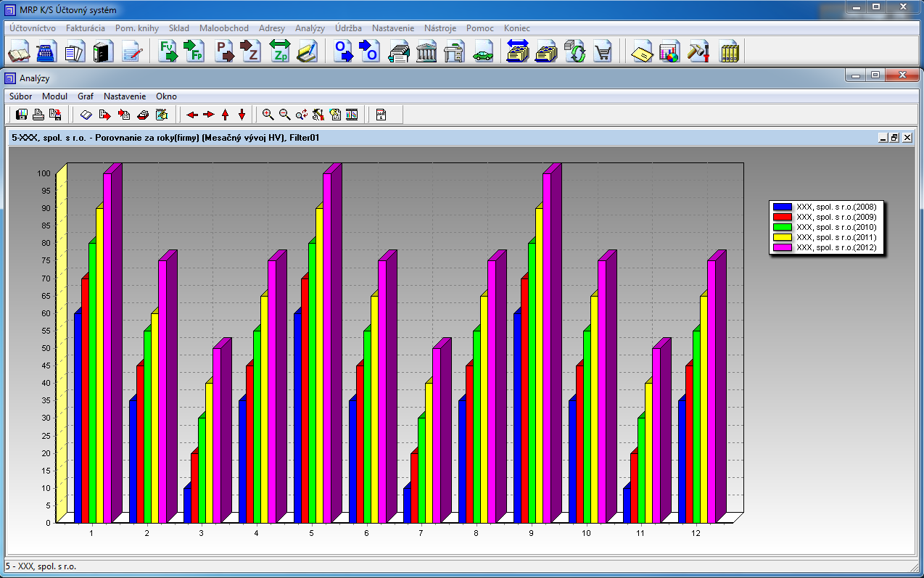Click the office desk icon
This screenshot has height=578, width=924.
(454, 51)
